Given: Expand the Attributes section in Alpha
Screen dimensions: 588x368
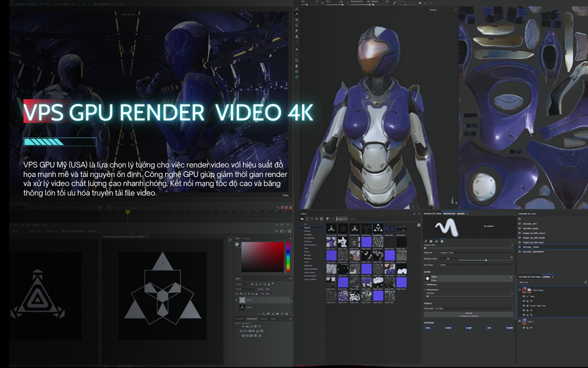Looking at the screenshot, I should point(431,284).
